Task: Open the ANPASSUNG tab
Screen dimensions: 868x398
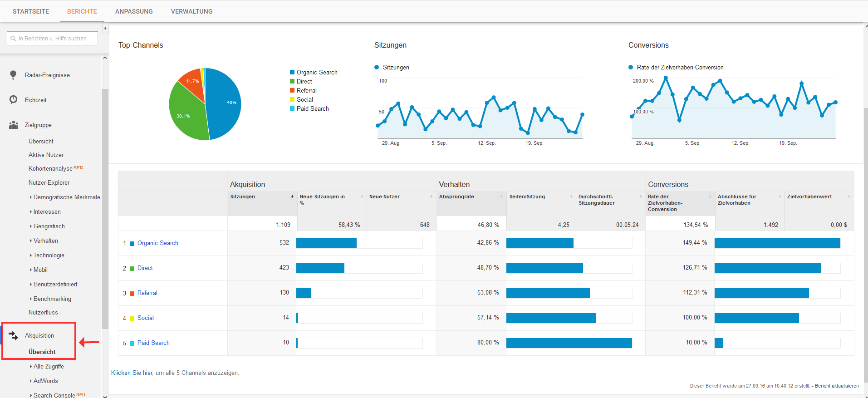Action: click(x=134, y=11)
